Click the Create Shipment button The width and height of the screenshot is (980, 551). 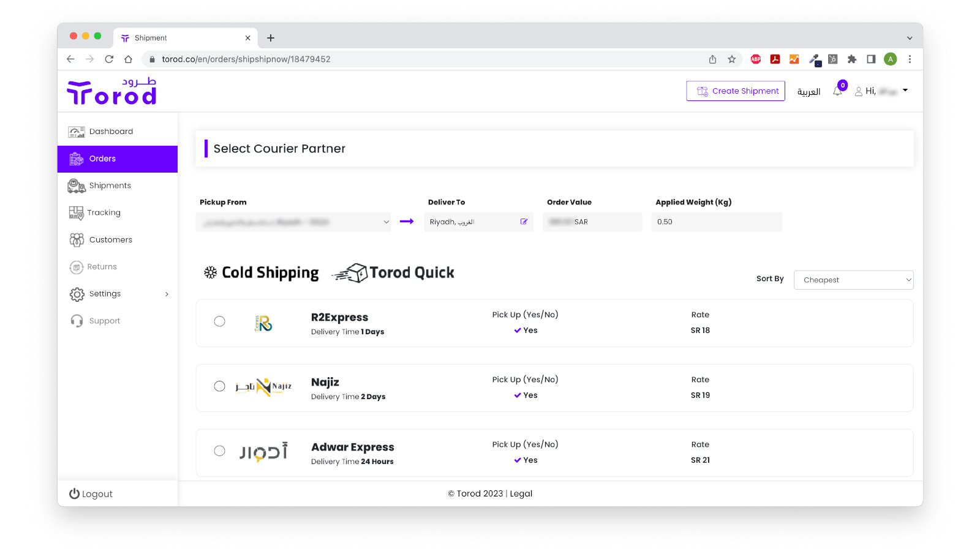click(x=736, y=91)
